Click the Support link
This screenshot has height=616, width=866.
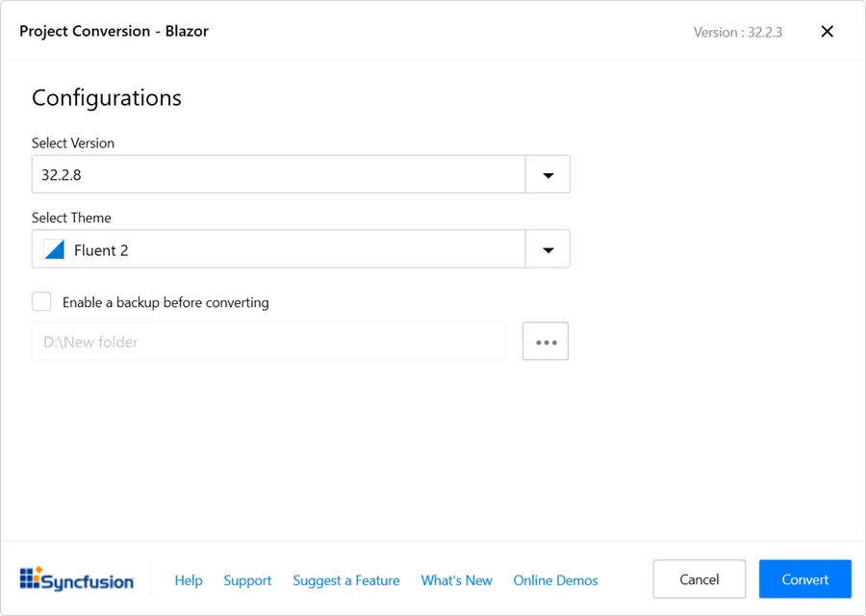point(247,580)
